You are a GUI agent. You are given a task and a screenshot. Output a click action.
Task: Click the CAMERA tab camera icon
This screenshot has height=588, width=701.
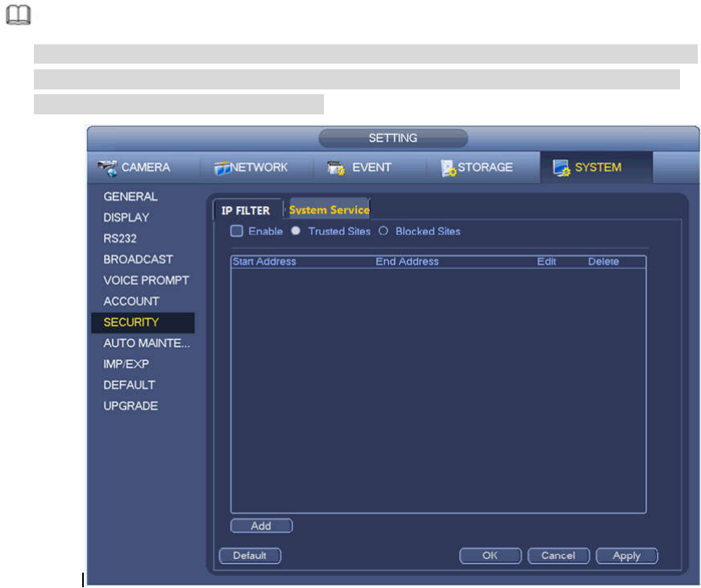[108, 168]
